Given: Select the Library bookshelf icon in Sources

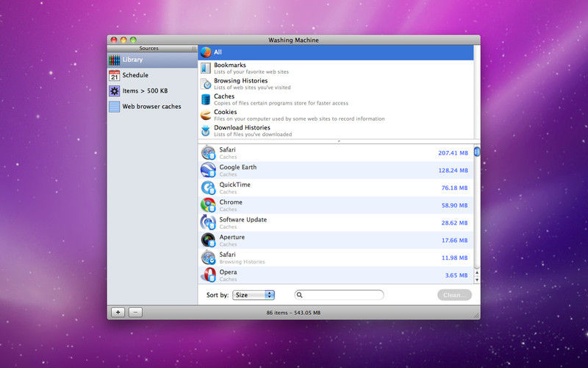Looking at the screenshot, I should 114,60.
